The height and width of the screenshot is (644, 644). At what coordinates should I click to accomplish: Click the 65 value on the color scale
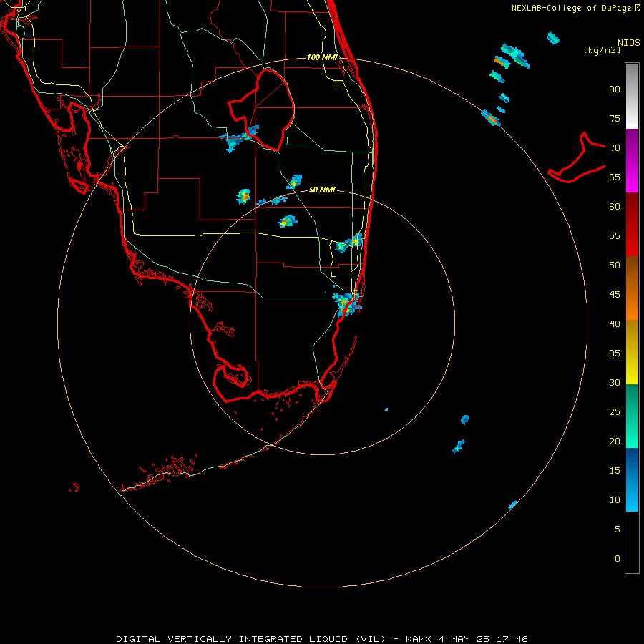[615, 177]
